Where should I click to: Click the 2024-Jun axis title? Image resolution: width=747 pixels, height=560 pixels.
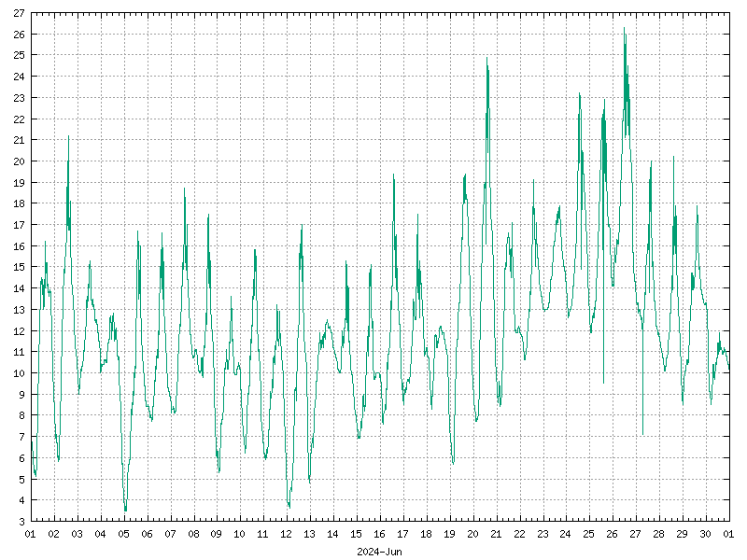(380, 552)
